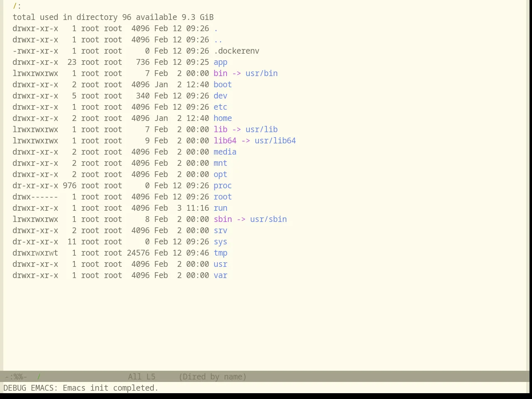Click the buffer name '/' in mode line
This screenshot has width=532, height=399.
[x=39, y=377]
